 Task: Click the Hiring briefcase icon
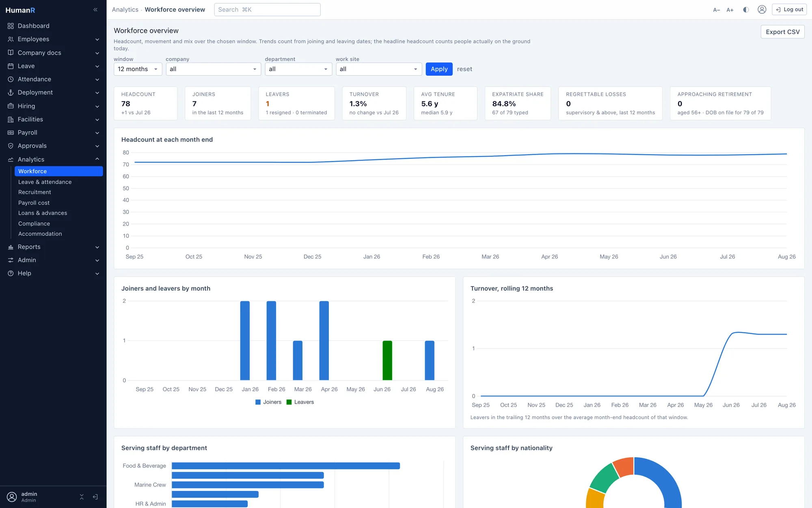tap(11, 106)
